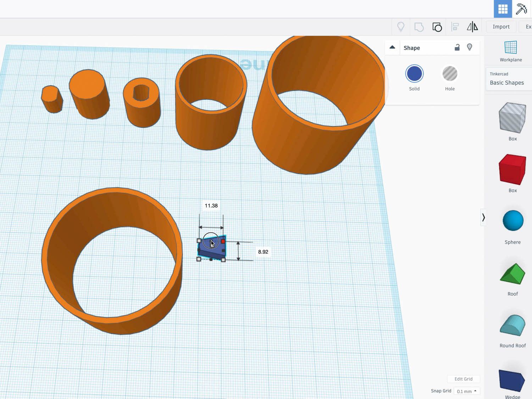Viewport: 532px width, 399px height.
Task: Click the Edit Grid button
Action: (464, 379)
